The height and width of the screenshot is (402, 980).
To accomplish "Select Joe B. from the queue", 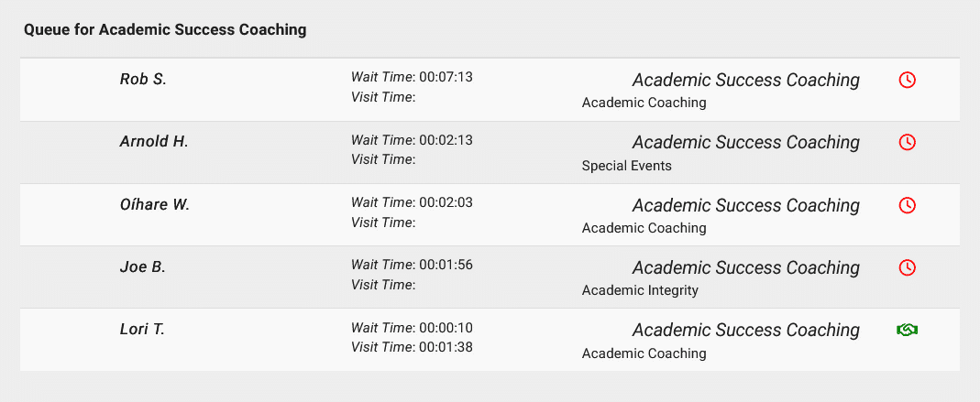I will point(143,266).
